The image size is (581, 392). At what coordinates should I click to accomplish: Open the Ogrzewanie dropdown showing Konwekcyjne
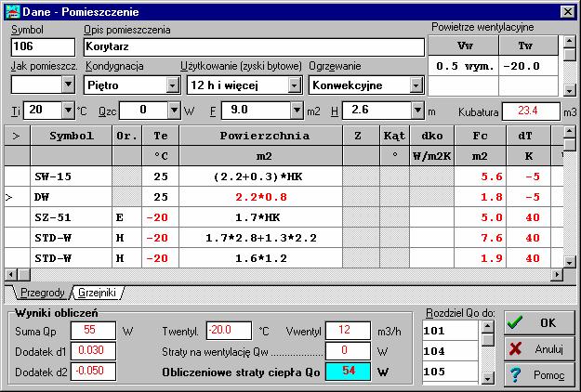pyautogui.click(x=416, y=85)
